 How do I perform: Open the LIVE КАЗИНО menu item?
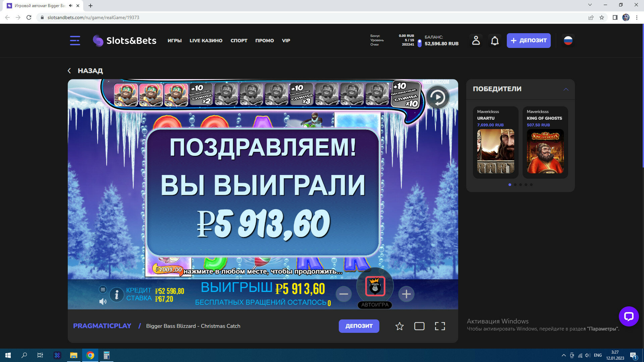pyautogui.click(x=206, y=41)
